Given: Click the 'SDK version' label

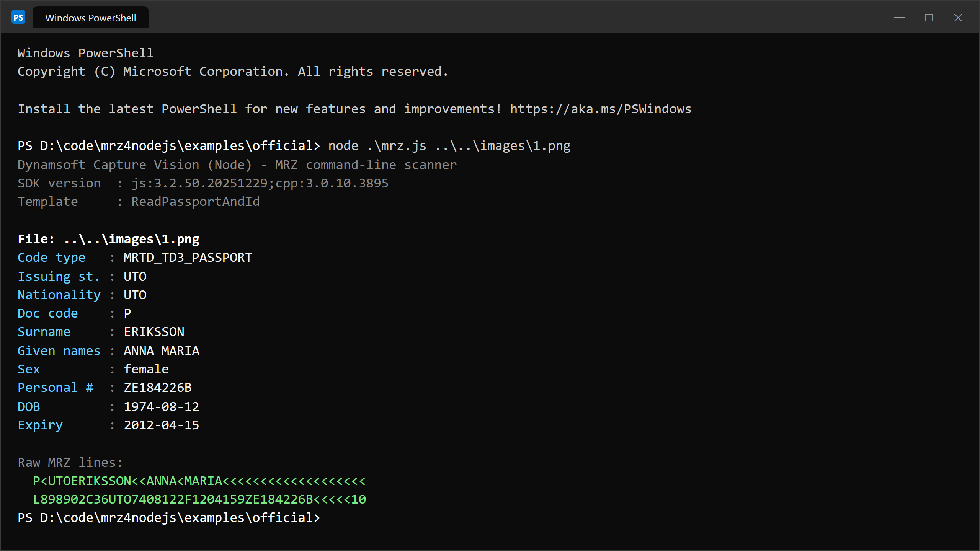Looking at the screenshot, I should [59, 183].
